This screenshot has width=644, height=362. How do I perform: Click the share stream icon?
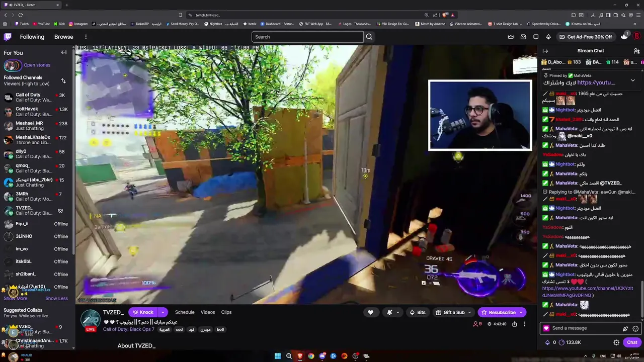(x=514, y=324)
